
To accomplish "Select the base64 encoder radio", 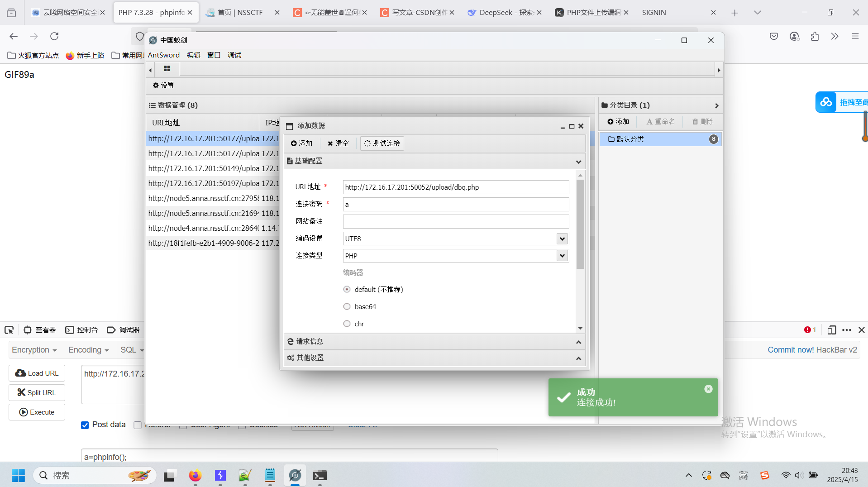I will (x=347, y=307).
